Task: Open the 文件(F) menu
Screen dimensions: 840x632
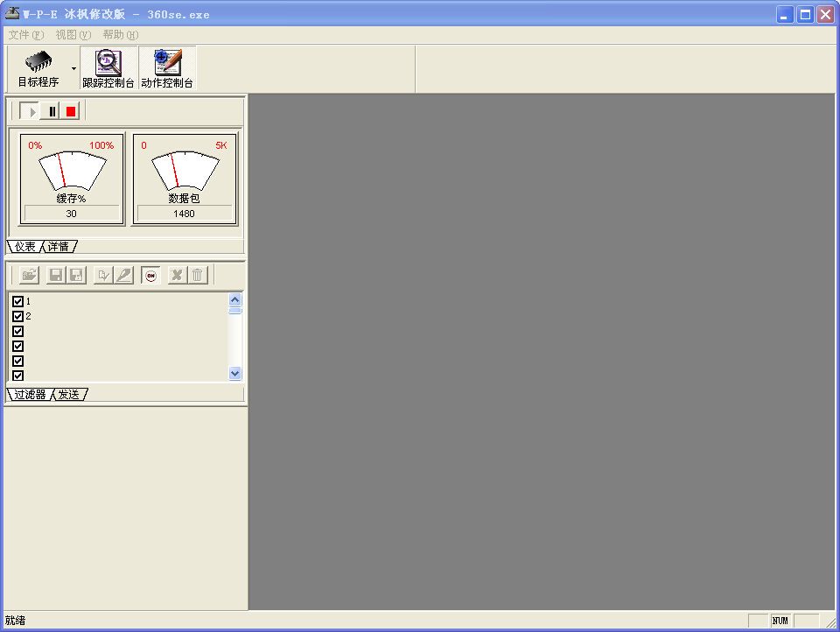Action: click(25, 35)
